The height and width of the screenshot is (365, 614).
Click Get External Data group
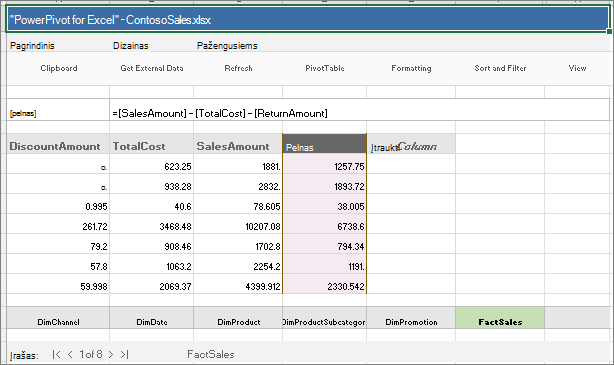point(152,68)
